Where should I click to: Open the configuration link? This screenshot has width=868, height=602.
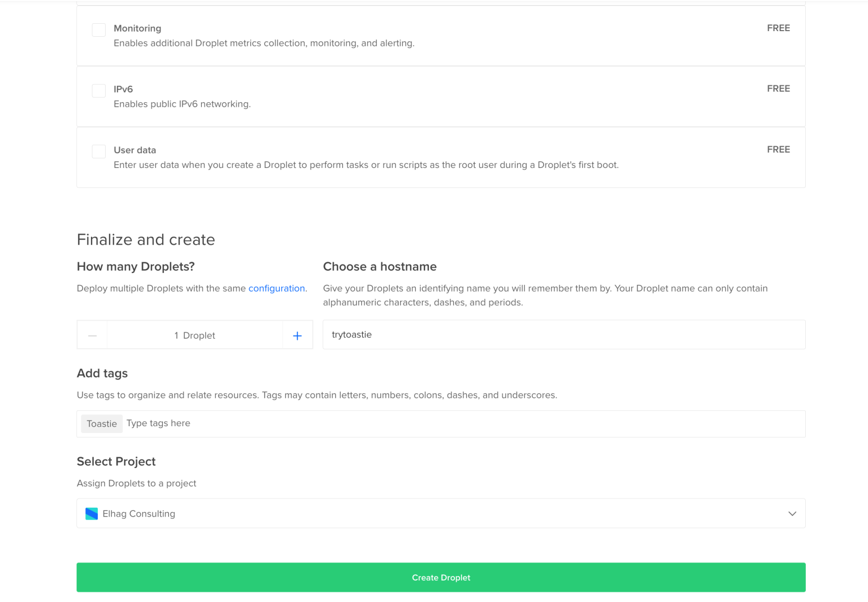pos(277,288)
